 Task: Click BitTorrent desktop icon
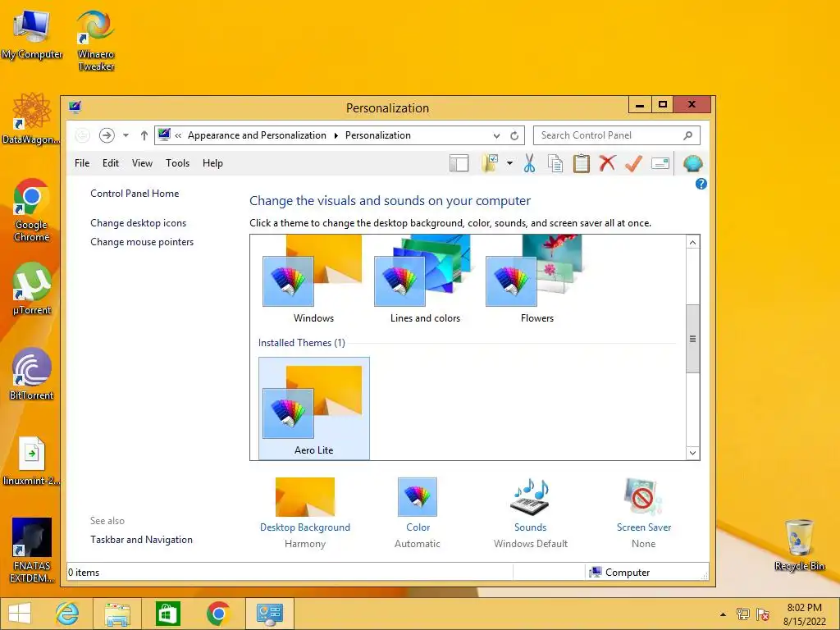(32, 374)
